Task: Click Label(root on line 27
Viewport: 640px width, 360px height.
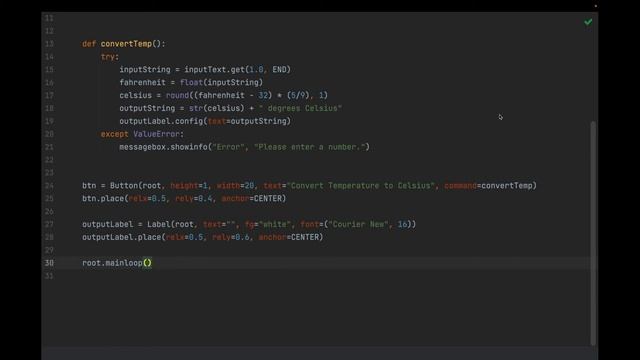Action: (170, 224)
